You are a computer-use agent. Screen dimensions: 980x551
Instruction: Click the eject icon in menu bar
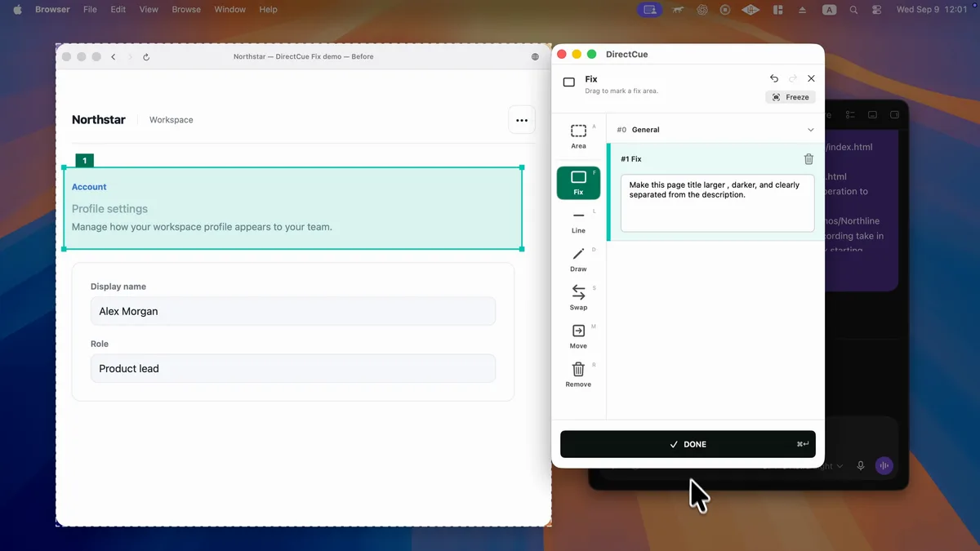point(803,10)
